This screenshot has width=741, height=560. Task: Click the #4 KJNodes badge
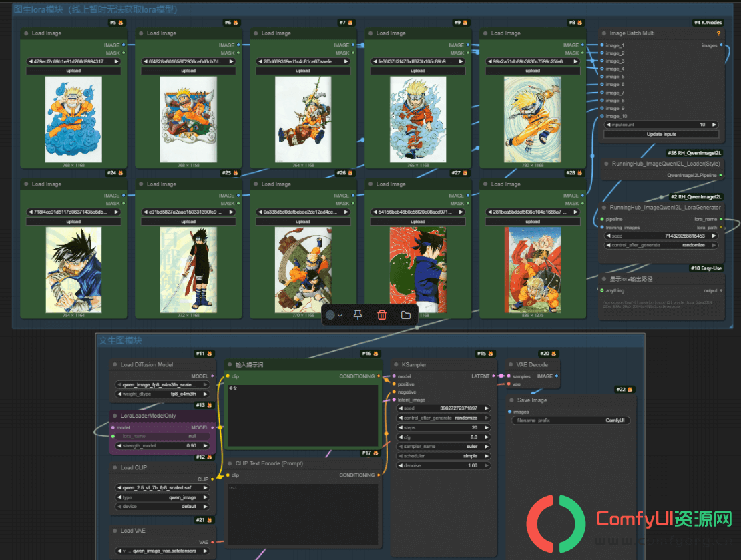(708, 22)
